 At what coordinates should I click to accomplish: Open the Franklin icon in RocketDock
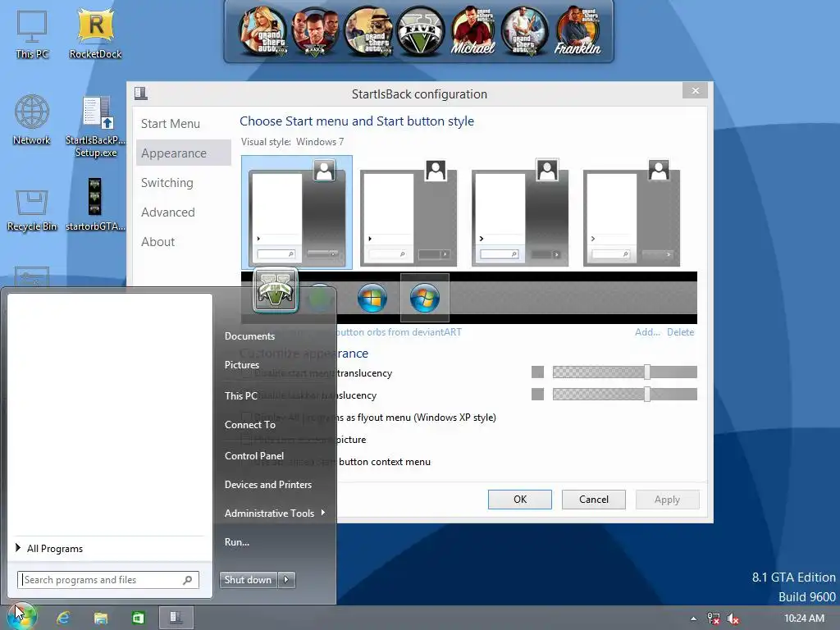pos(577,31)
